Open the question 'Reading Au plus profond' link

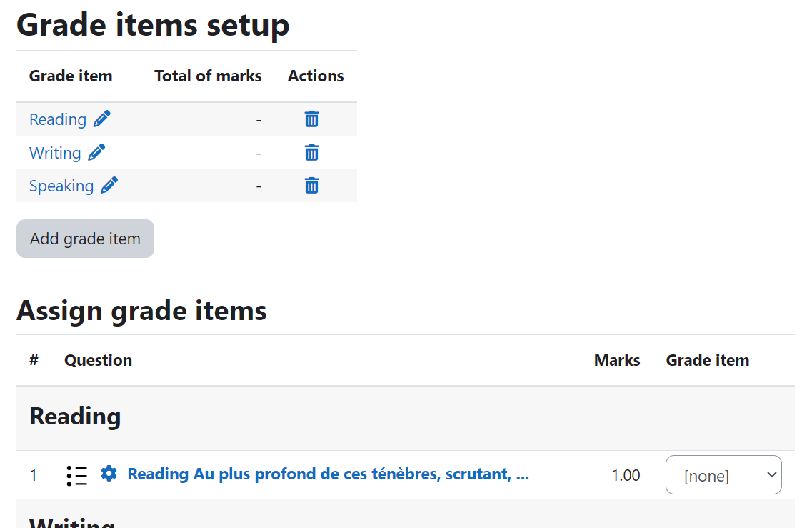click(x=329, y=474)
